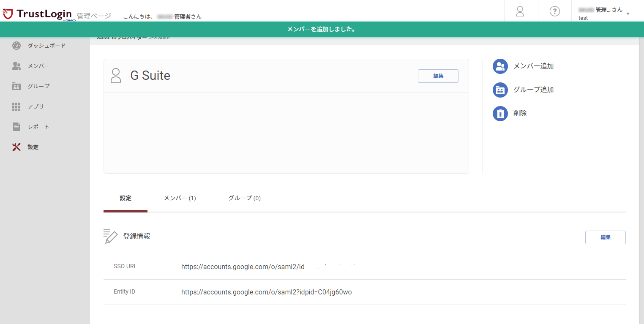The height and width of the screenshot is (324, 644).
Task: Click the Members people icon in sidebar
Action: coord(16,66)
